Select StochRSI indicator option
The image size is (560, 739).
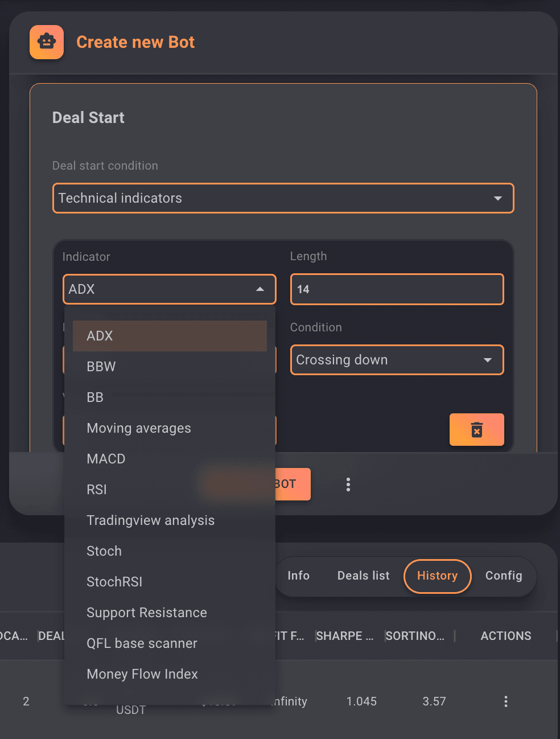click(x=114, y=582)
